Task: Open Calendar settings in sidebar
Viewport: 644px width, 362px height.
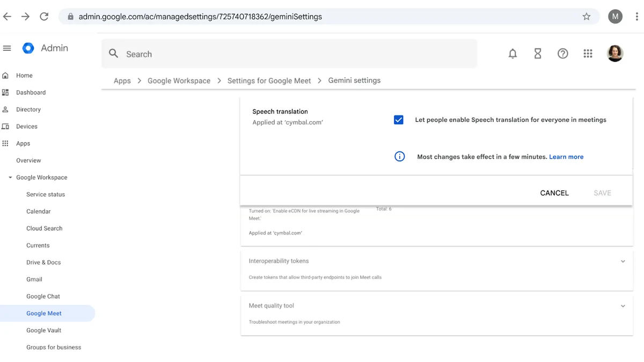Action: [x=39, y=211]
